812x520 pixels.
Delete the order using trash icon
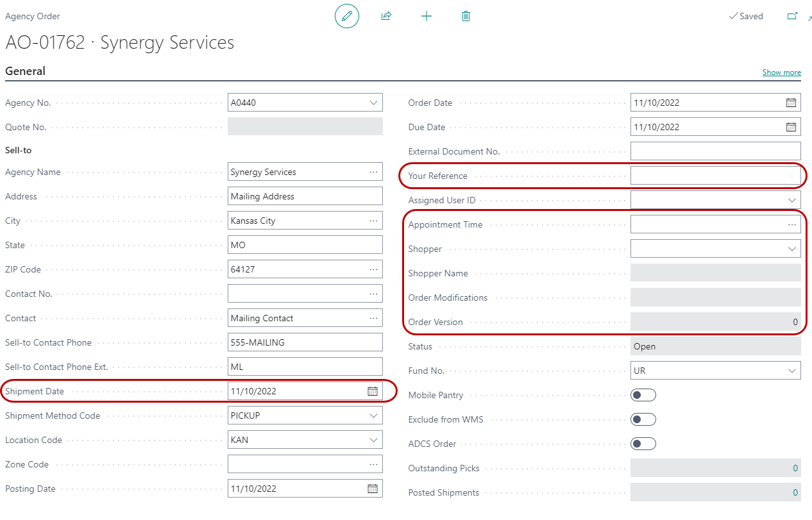coord(466,16)
